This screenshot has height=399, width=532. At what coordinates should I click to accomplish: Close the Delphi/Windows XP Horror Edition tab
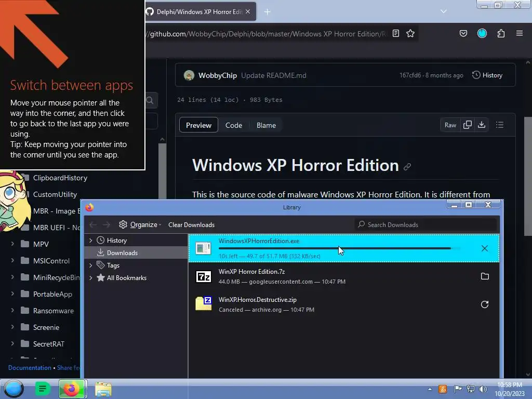248,11
